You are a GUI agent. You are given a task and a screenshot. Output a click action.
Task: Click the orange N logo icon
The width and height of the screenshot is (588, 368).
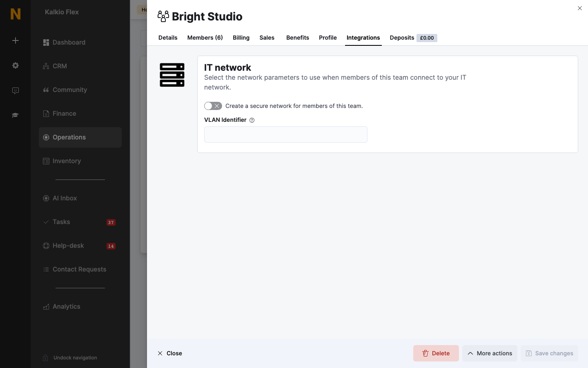16,14
